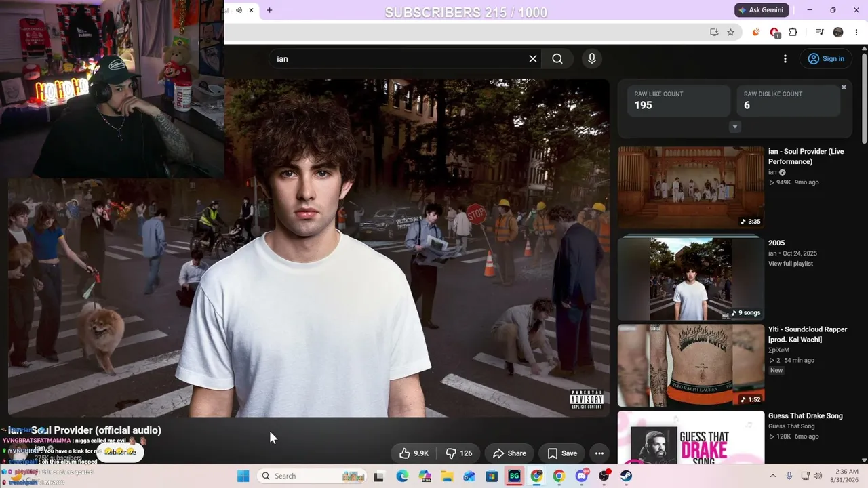Show hidden system tray icons
868x488 pixels.
tap(772, 476)
